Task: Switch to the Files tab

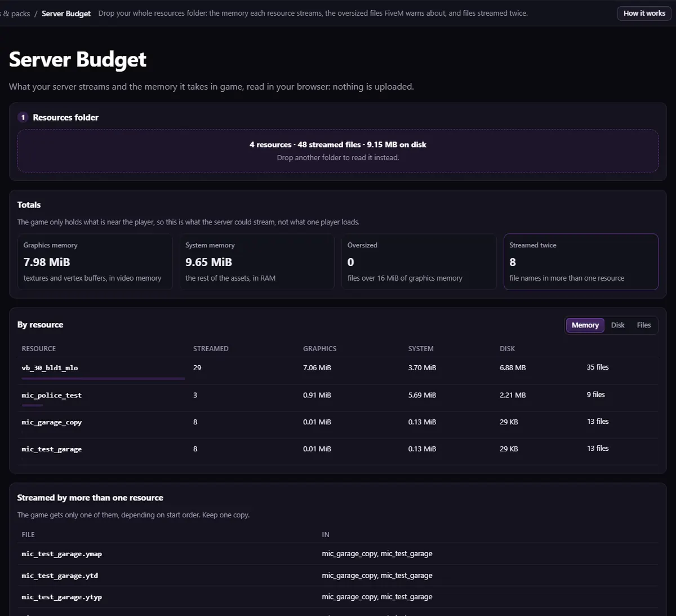Action: pos(643,325)
